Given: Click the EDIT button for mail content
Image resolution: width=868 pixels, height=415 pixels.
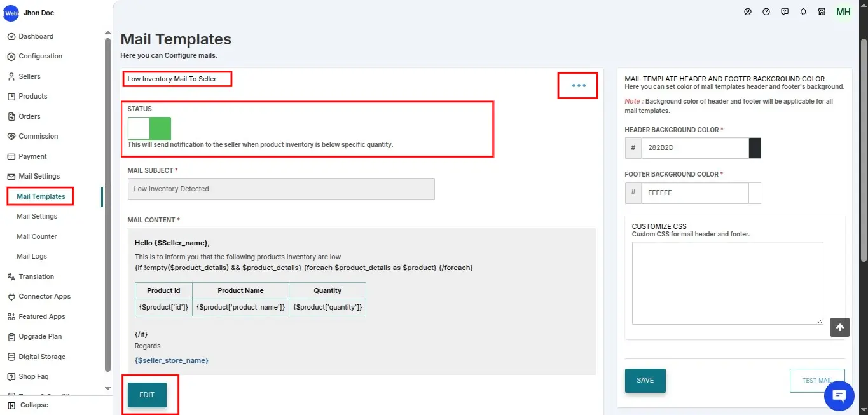Looking at the screenshot, I should [x=147, y=394].
